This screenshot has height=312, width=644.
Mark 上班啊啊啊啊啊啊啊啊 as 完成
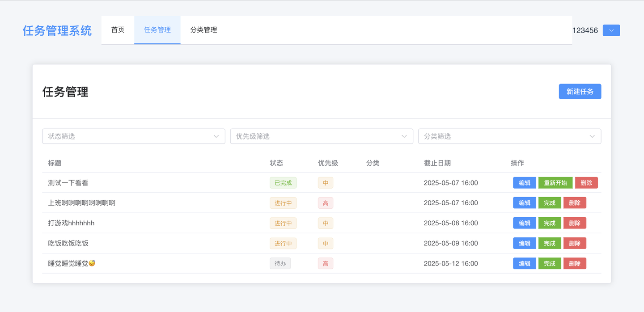pyautogui.click(x=549, y=202)
